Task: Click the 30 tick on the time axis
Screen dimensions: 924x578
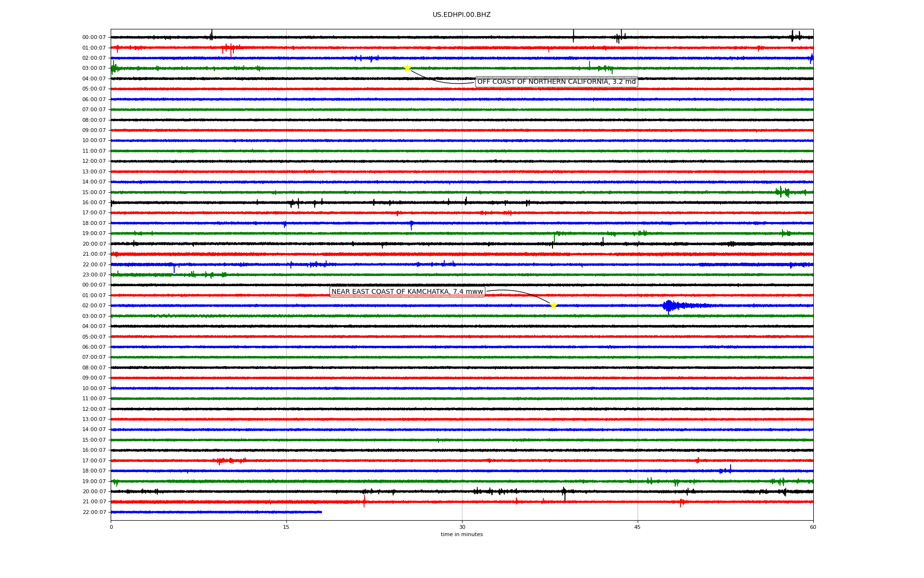Action: (462, 527)
